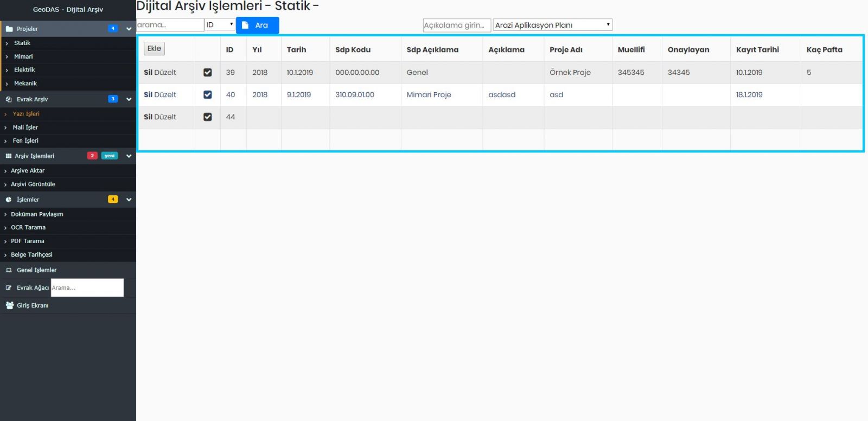Select Yazı İşleri menu item
This screenshot has width=868, height=421.
point(26,114)
